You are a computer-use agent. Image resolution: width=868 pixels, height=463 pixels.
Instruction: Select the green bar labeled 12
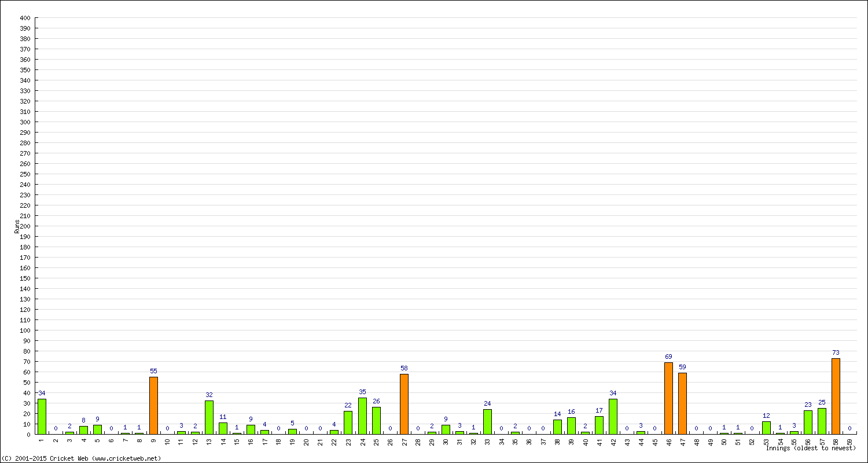(766, 428)
